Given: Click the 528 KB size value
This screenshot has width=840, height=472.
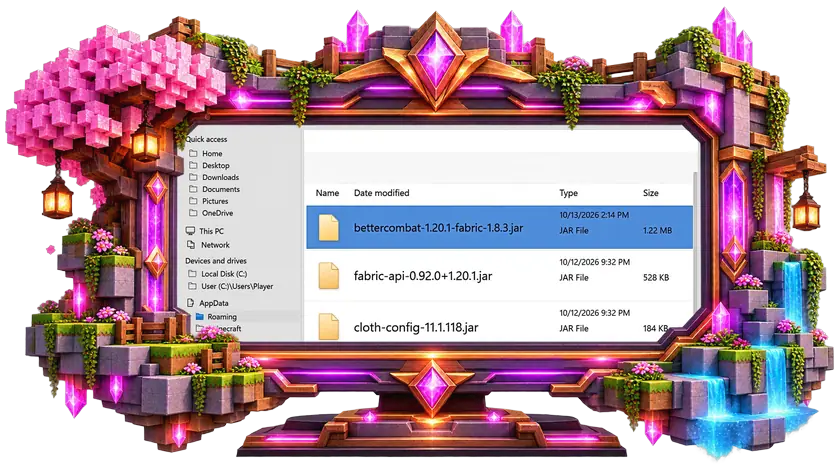Looking at the screenshot, I should pyautogui.click(x=656, y=278).
